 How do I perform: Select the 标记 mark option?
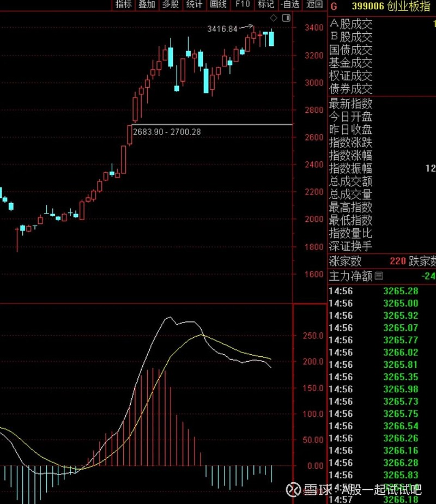(x=266, y=4)
